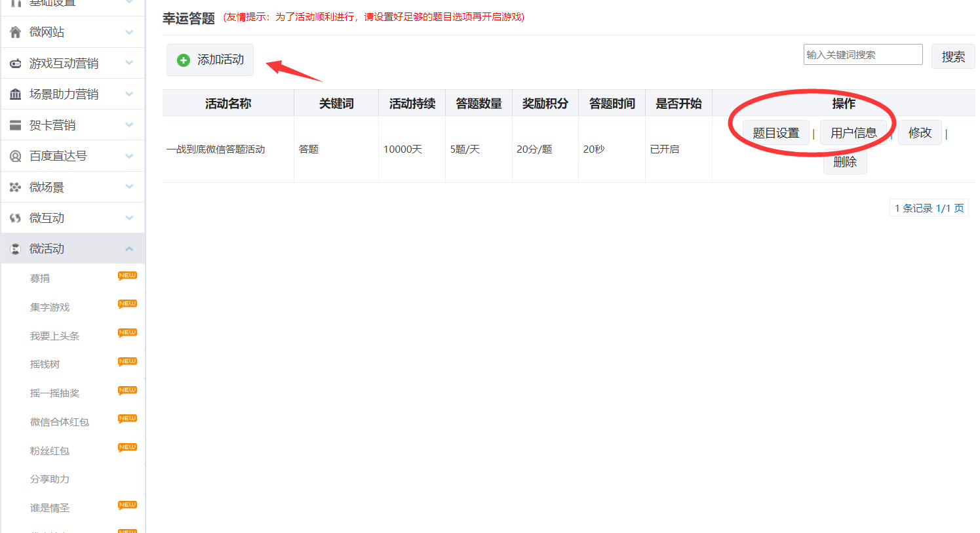Delete the activity with 删除 button

click(845, 162)
